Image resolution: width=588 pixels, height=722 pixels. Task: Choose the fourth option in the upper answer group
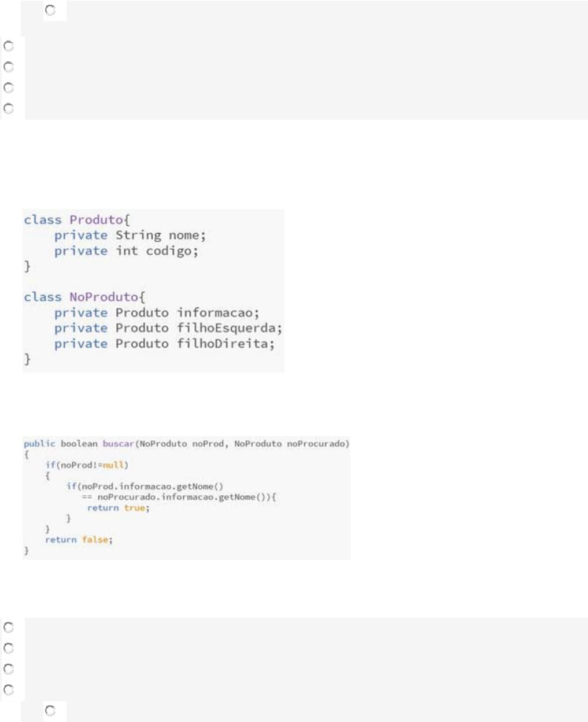(x=9, y=108)
